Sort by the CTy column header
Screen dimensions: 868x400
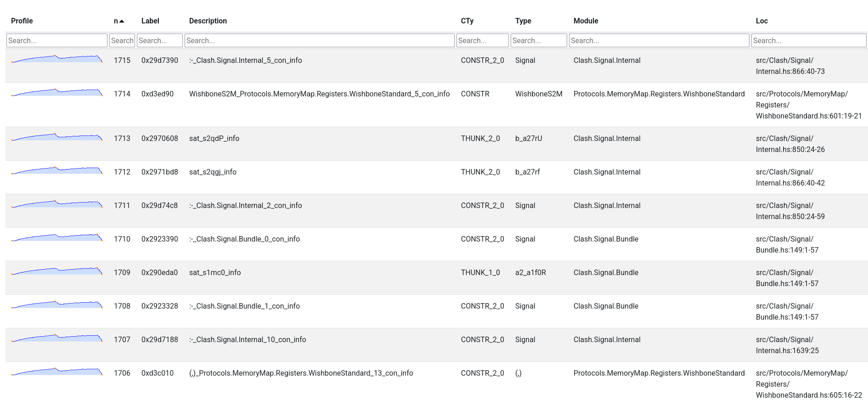point(467,21)
